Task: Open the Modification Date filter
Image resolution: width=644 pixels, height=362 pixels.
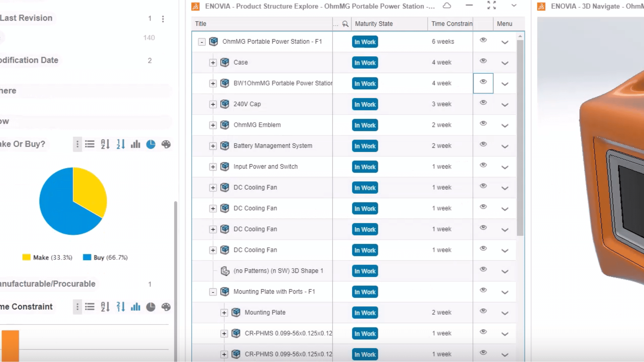Action: pyautogui.click(x=29, y=60)
